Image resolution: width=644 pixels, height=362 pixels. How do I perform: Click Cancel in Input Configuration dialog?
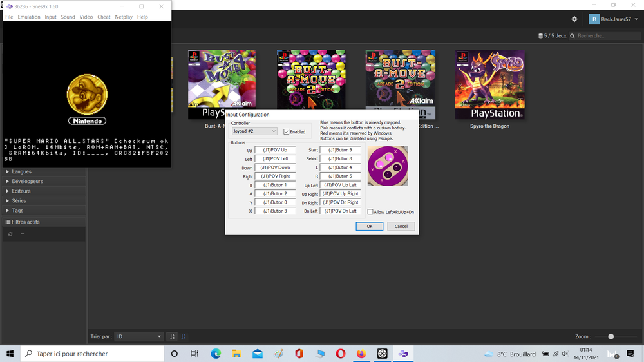pyautogui.click(x=401, y=226)
